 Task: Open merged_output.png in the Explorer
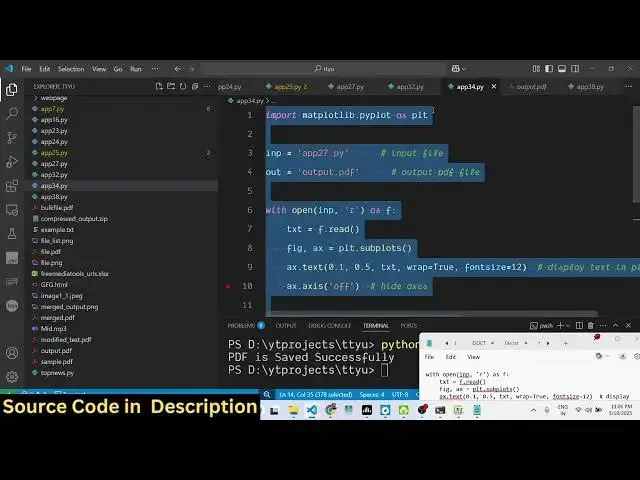[69, 307]
